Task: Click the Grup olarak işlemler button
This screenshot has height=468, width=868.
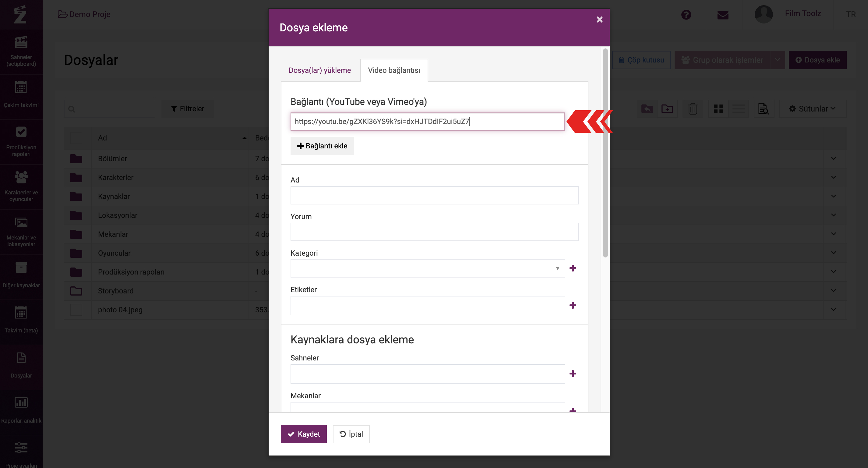Action: click(722, 60)
